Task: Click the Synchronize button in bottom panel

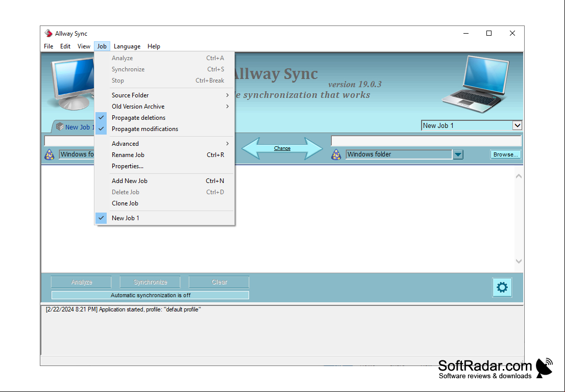Action: tap(150, 282)
